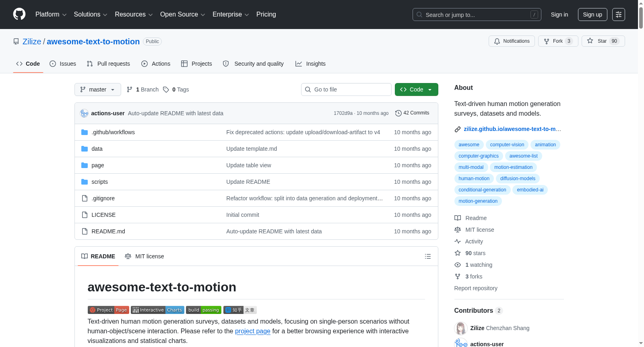Click the Project Page badge
644x347 pixels.
pyautogui.click(x=108, y=310)
